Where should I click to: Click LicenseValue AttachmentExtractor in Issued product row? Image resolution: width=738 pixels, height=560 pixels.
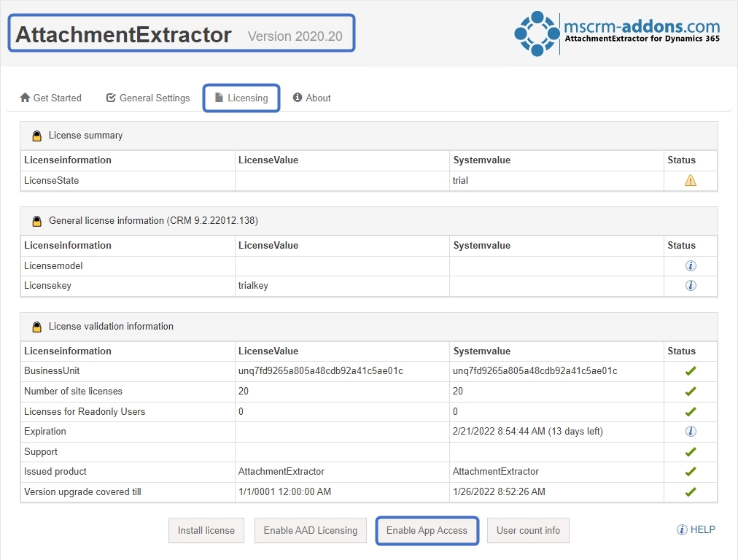pyautogui.click(x=281, y=472)
